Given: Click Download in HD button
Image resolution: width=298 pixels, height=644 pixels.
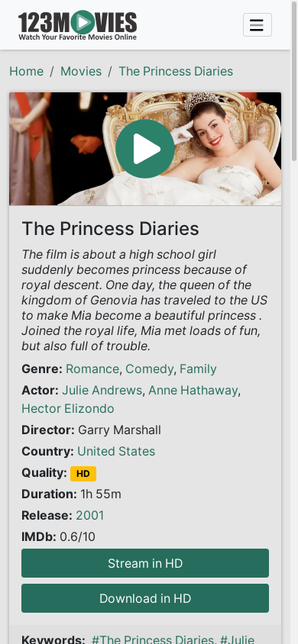Looking at the screenshot, I should tap(145, 598).
